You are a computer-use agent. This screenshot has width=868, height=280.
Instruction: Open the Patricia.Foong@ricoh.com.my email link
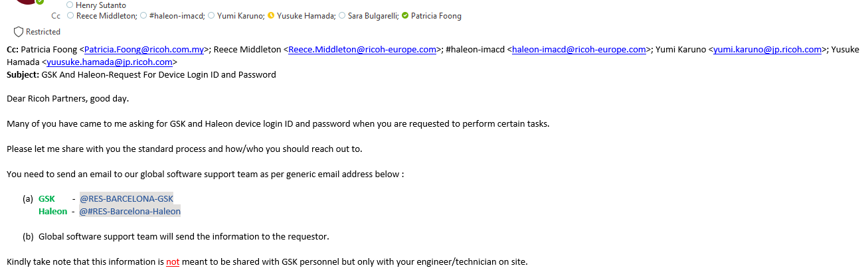pyautogui.click(x=144, y=49)
